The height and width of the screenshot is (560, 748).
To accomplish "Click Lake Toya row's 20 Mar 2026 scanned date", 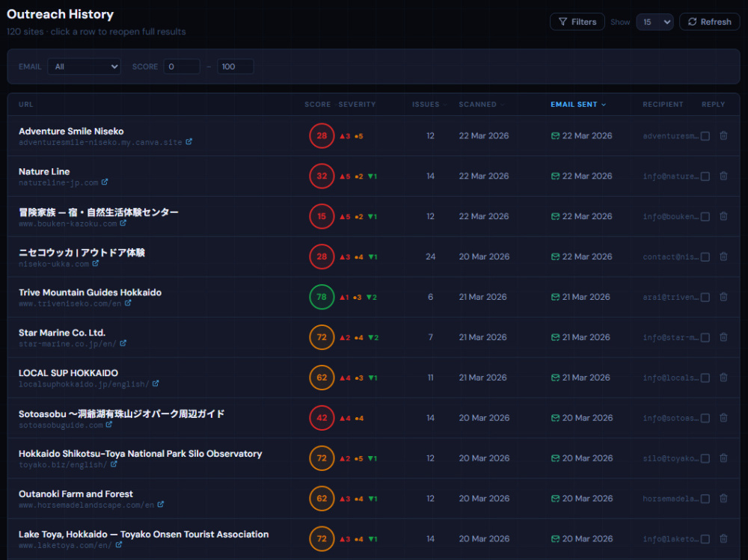I will tap(484, 538).
